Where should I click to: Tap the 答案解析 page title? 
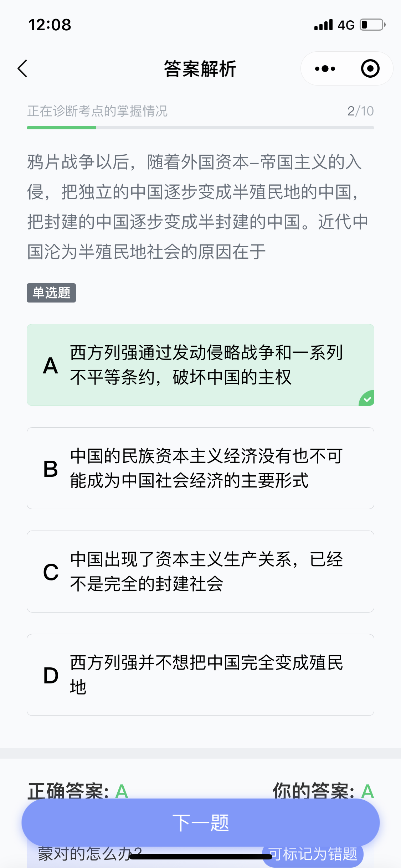200,69
